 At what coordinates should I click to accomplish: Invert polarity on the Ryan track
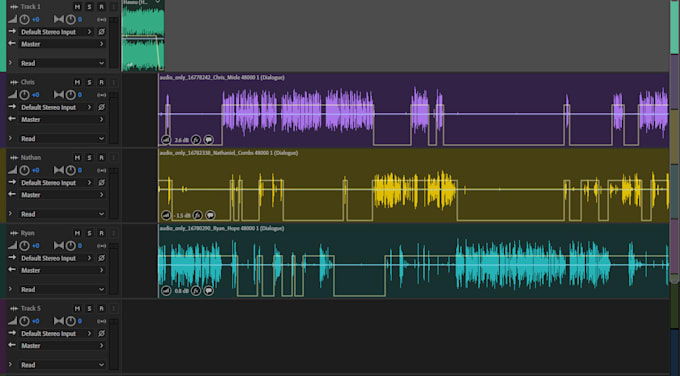[101, 258]
